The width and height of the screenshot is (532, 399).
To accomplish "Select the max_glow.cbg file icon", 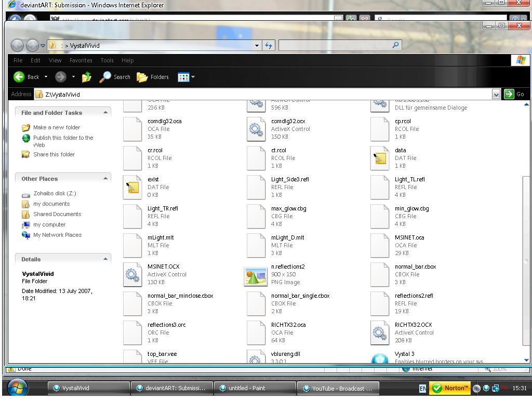I will click(256, 217).
